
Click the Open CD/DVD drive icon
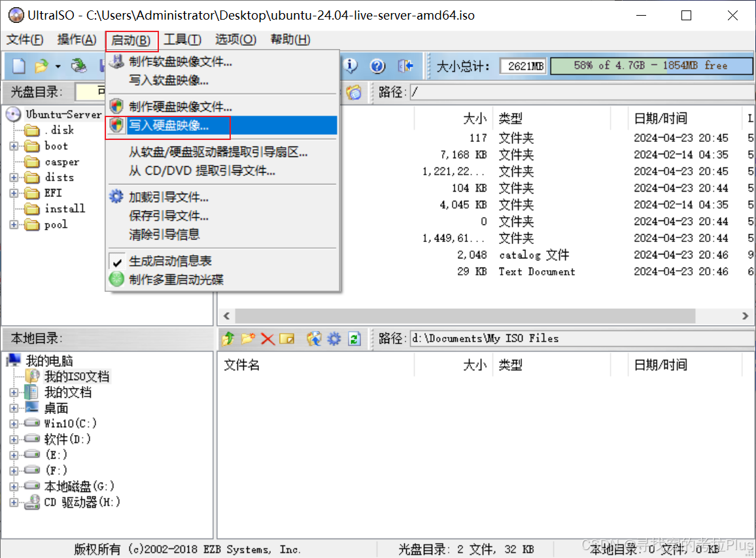tap(79, 65)
